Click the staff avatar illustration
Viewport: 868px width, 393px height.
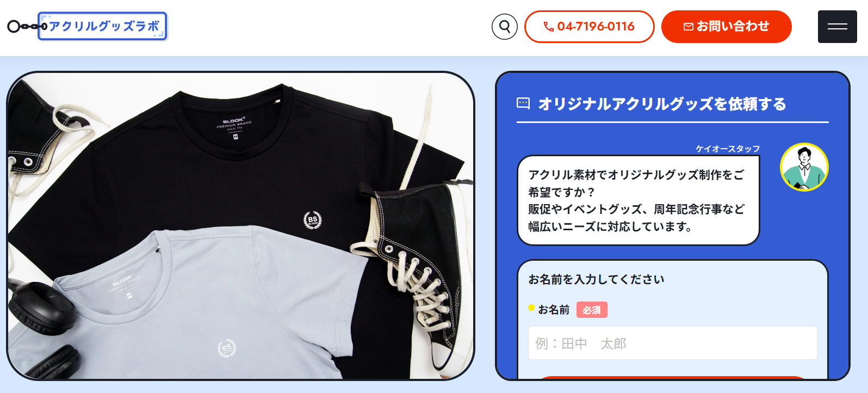[804, 167]
